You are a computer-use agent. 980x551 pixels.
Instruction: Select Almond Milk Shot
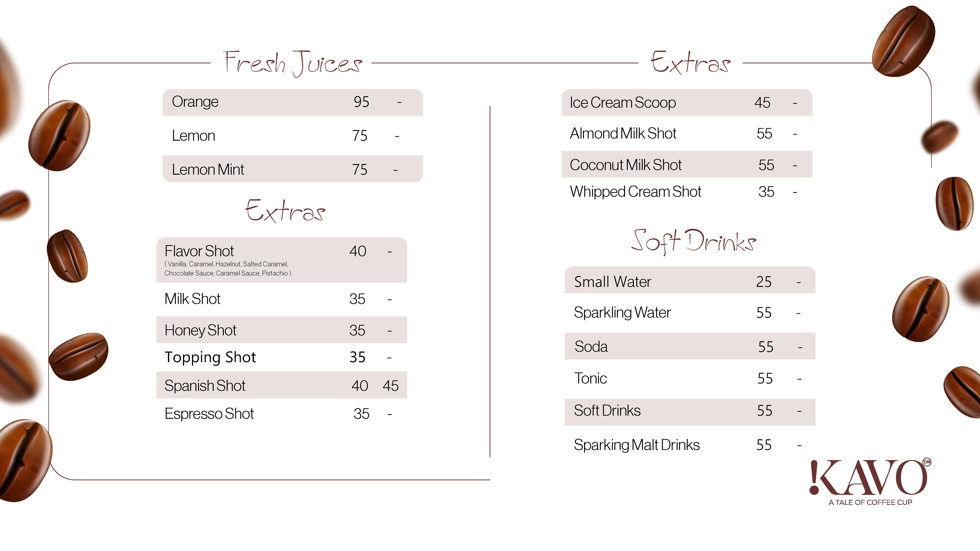(x=623, y=134)
